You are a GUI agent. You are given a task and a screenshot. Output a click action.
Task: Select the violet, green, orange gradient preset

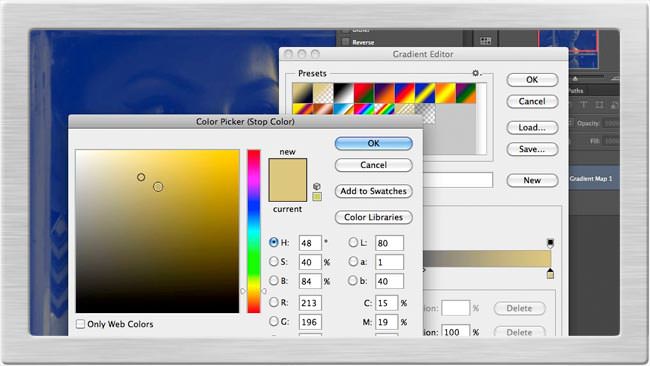pyautogui.click(x=465, y=93)
